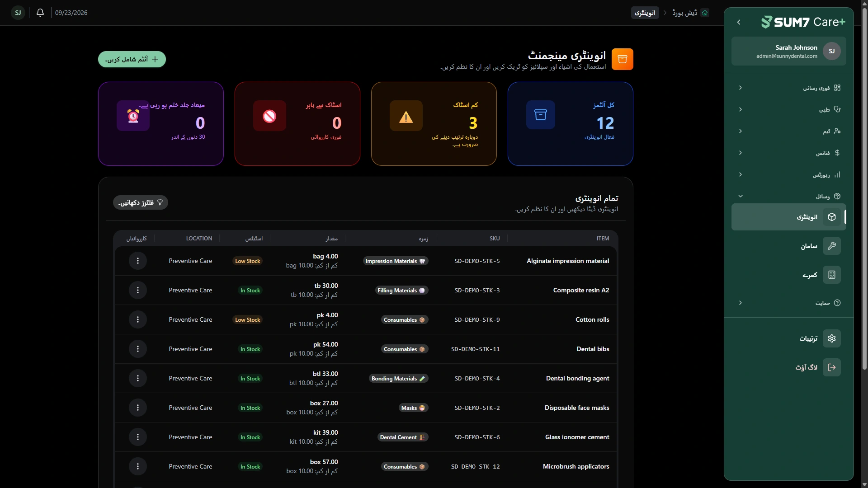Click the logout icon in sidebar
The width and height of the screenshot is (868, 488).
tap(831, 367)
